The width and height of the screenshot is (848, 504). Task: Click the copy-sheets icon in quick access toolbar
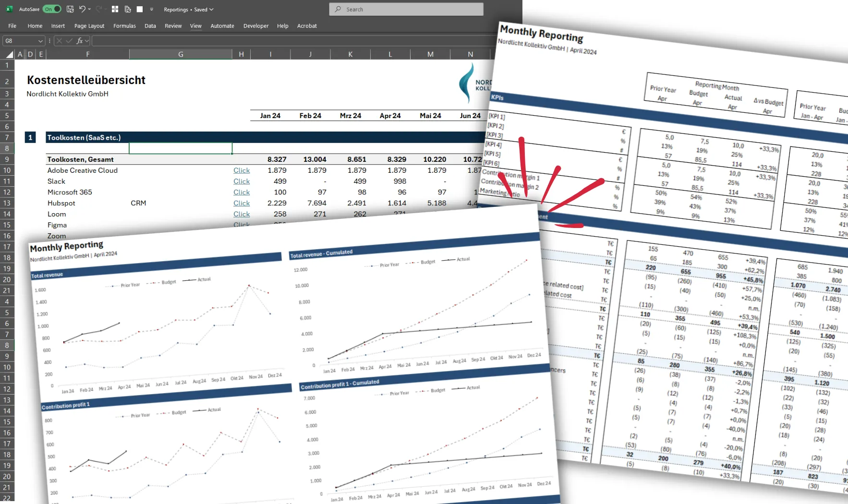(128, 9)
